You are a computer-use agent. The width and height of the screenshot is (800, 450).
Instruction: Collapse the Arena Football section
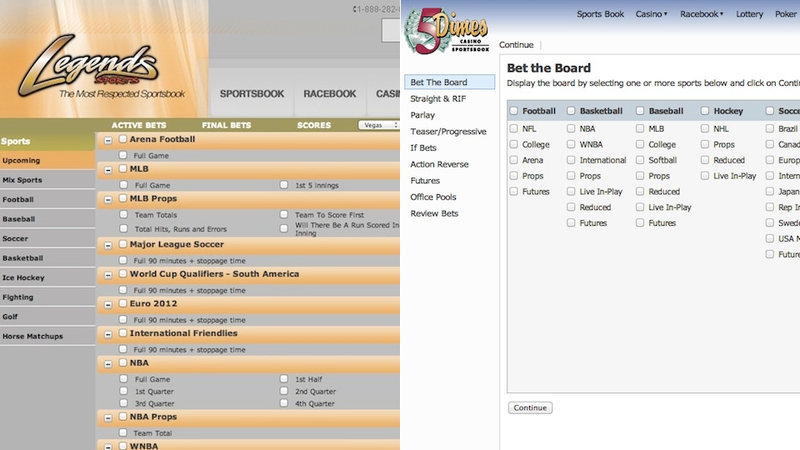tap(108, 140)
